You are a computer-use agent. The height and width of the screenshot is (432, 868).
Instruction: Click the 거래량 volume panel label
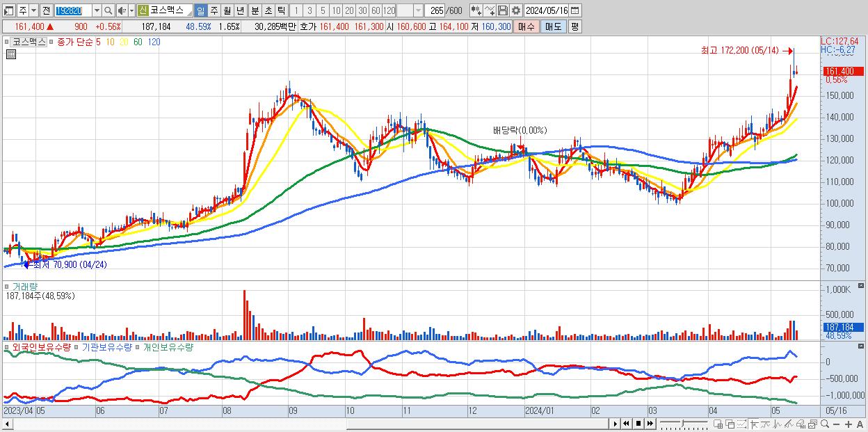26,287
